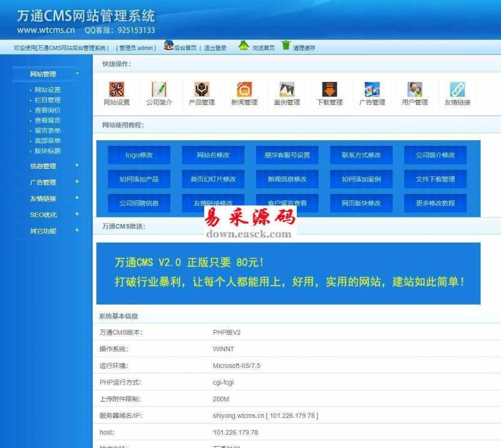Viewport: 501px width, 448px height.
Task: Select the 新闻管理 icon
Action: (244, 90)
